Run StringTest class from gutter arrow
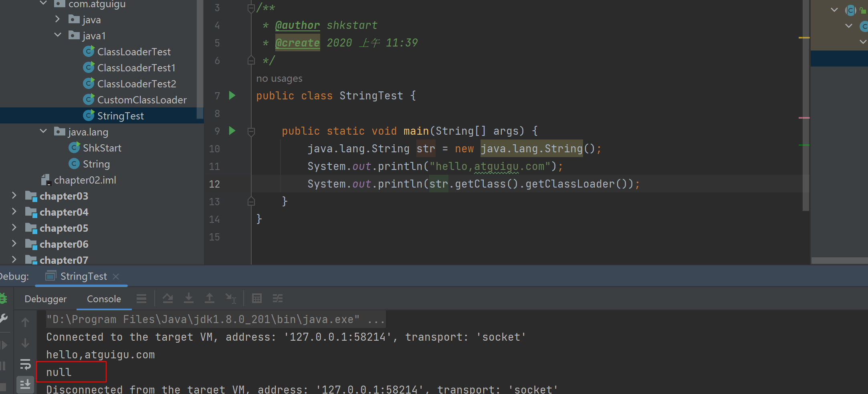The width and height of the screenshot is (868, 394). coord(232,95)
